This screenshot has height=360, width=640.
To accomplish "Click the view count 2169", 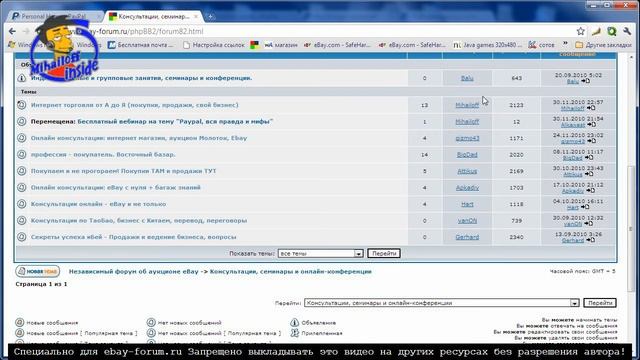I will tap(516, 171).
